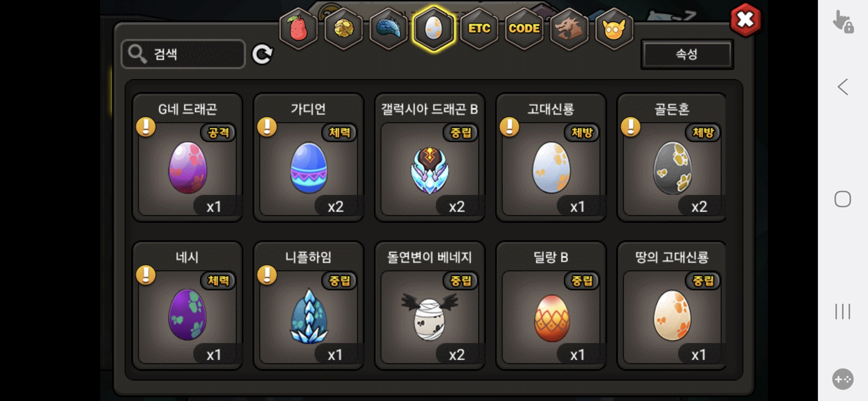Close the inventory with red X
868x401 pixels.
(745, 20)
